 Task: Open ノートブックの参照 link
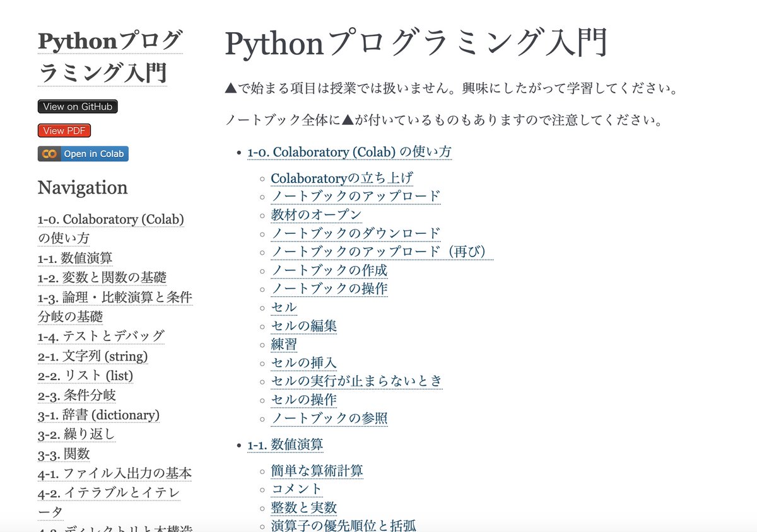(329, 418)
